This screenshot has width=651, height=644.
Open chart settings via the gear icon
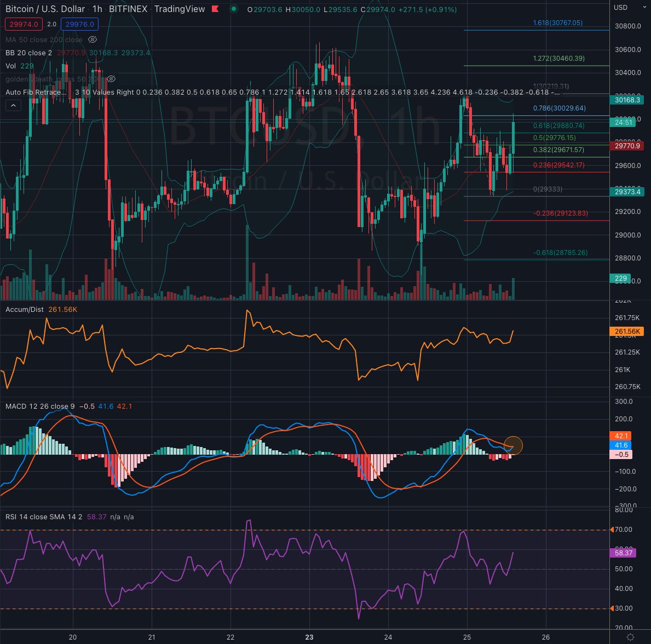click(x=631, y=636)
